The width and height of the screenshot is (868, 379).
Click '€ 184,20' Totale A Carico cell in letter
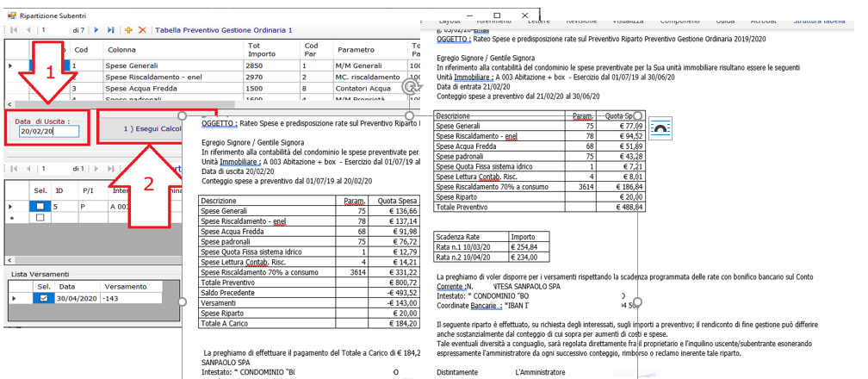coord(394,323)
